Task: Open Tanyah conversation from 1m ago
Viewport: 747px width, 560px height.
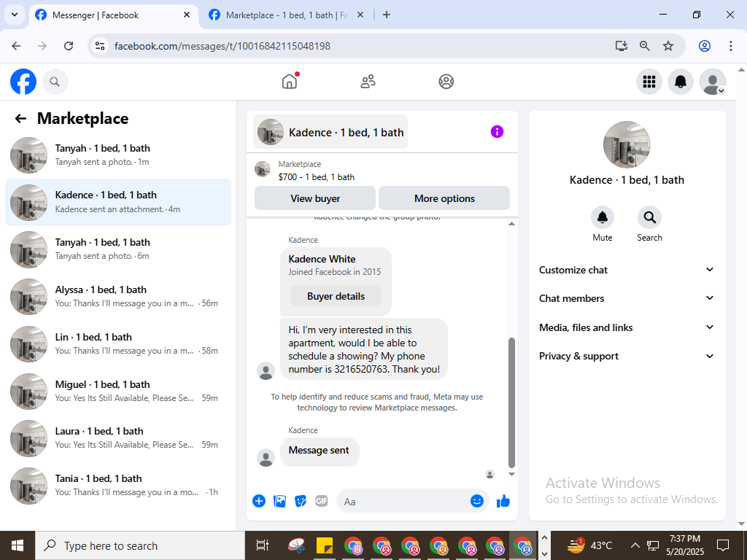Action: (118, 155)
